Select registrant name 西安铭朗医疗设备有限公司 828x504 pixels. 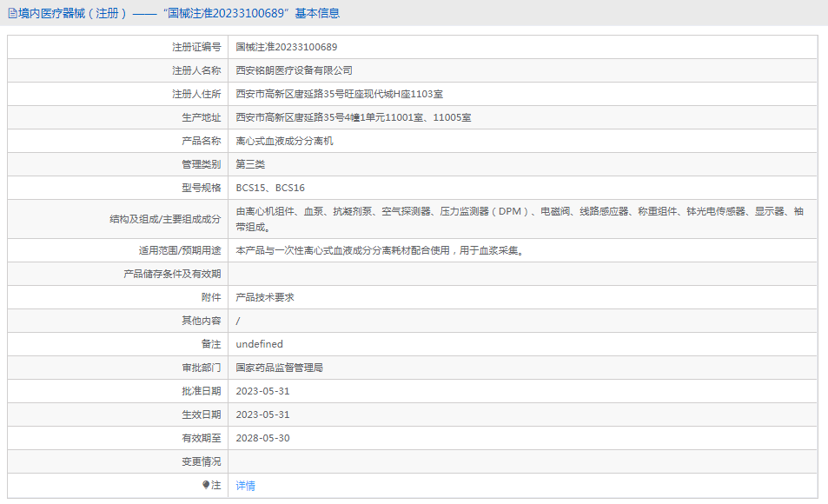click(295, 70)
